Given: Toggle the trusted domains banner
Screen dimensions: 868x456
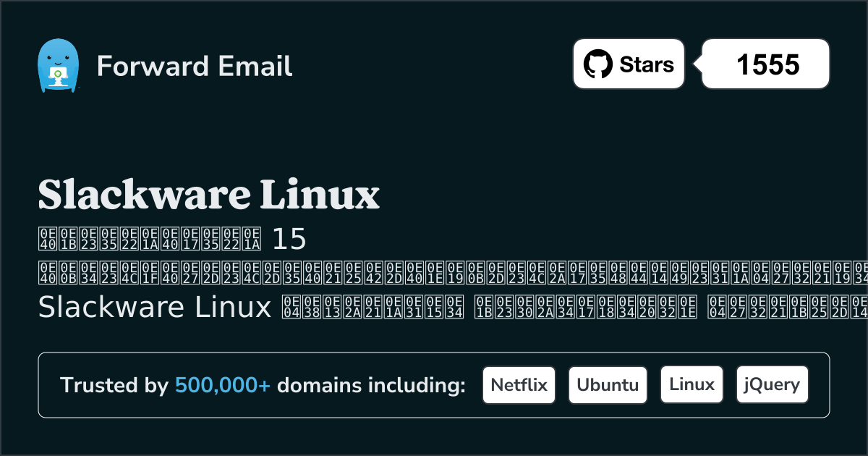Looking at the screenshot, I should click(x=434, y=384).
